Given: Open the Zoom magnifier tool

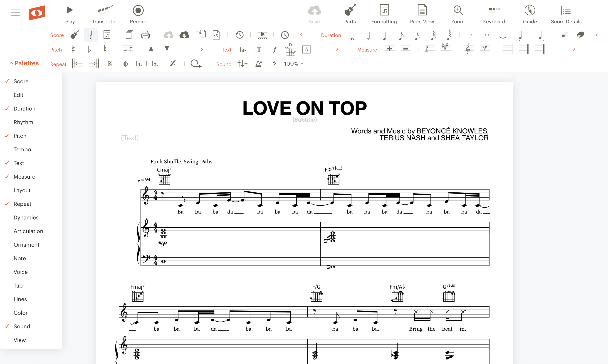Looking at the screenshot, I should coord(458,15).
